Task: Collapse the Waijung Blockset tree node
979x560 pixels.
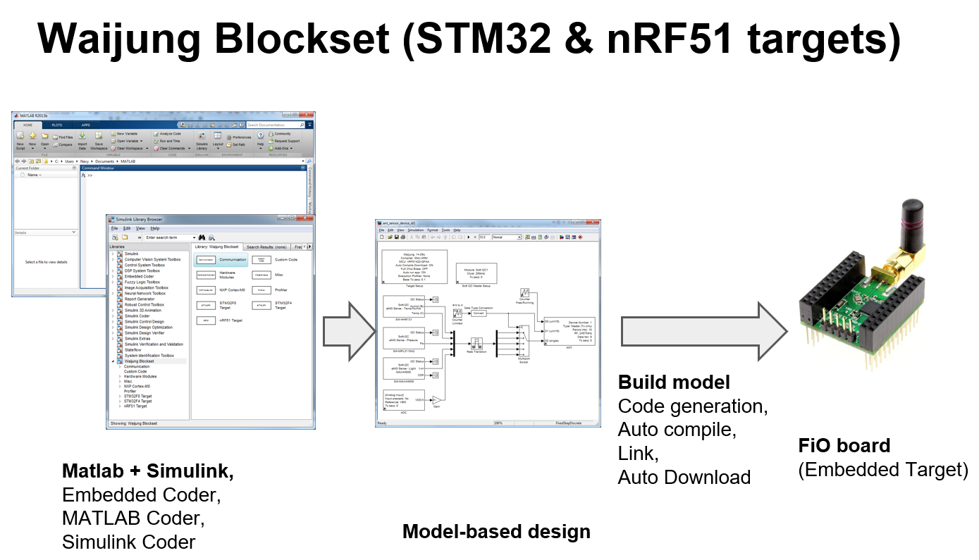Action: 113,361
